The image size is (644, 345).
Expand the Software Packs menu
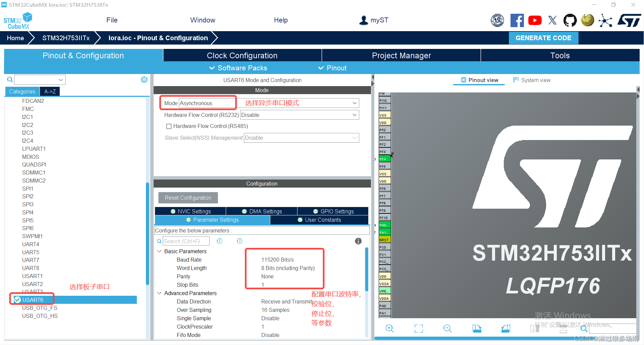(x=238, y=68)
